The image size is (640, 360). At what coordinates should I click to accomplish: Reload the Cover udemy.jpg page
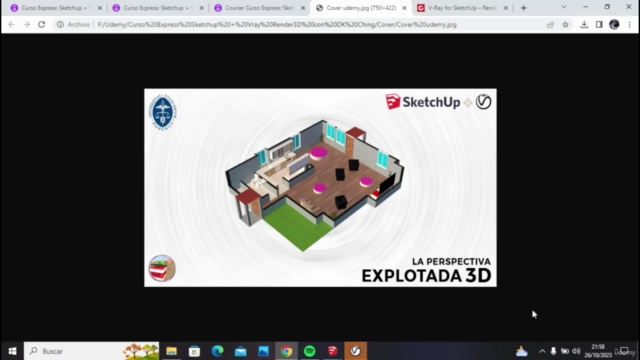point(42,24)
